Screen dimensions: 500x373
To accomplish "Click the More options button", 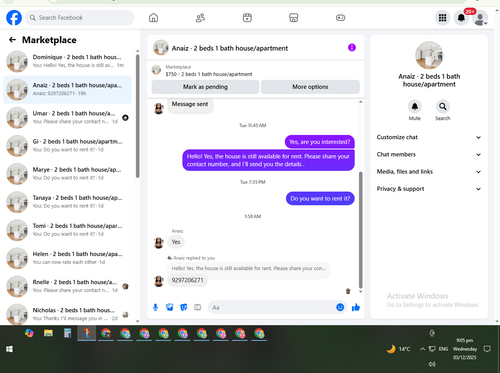I will [x=310, y=87].
